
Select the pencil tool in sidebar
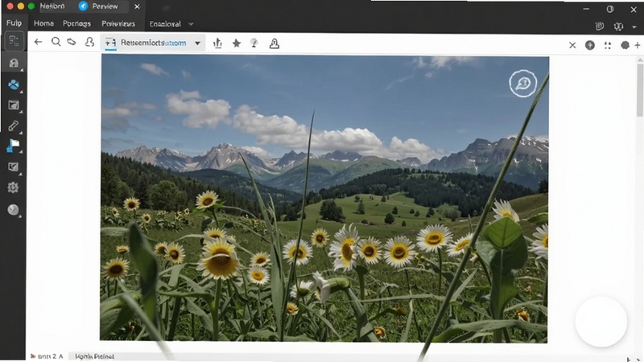[13, 125]
